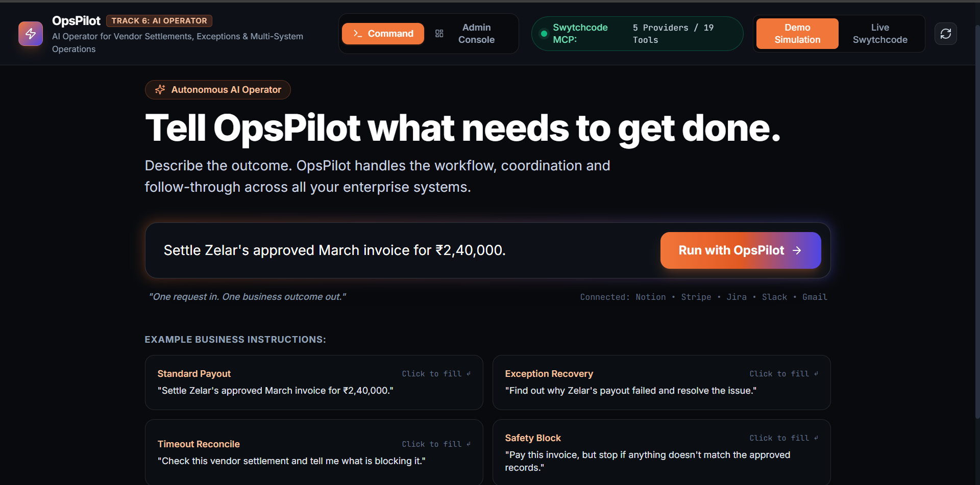Click the 'One request in' tagline quote

tap(248, 297)
